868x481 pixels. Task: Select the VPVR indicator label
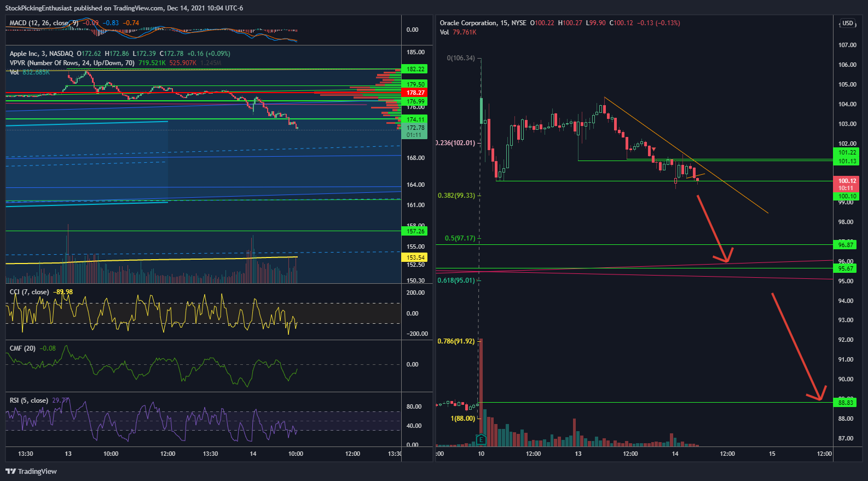[x=72, y=63]
